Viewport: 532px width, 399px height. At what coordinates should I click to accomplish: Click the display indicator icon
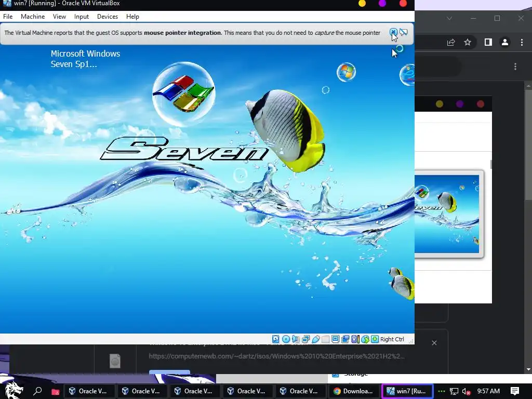(x=335, y=339)
